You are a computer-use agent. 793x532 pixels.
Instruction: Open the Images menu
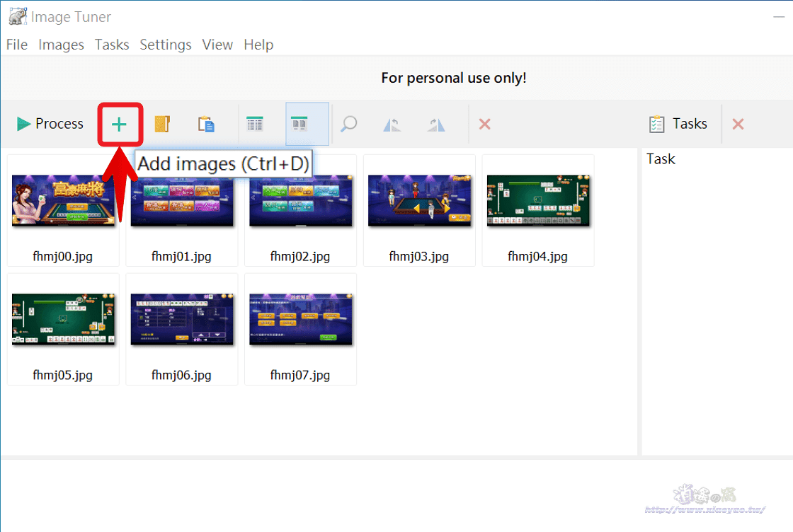pos(61,45)
